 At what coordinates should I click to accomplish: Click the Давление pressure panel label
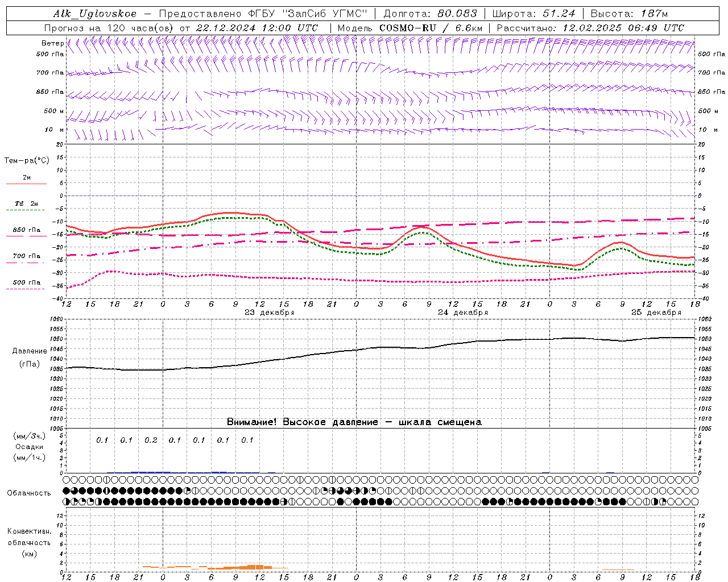(30, 351)
